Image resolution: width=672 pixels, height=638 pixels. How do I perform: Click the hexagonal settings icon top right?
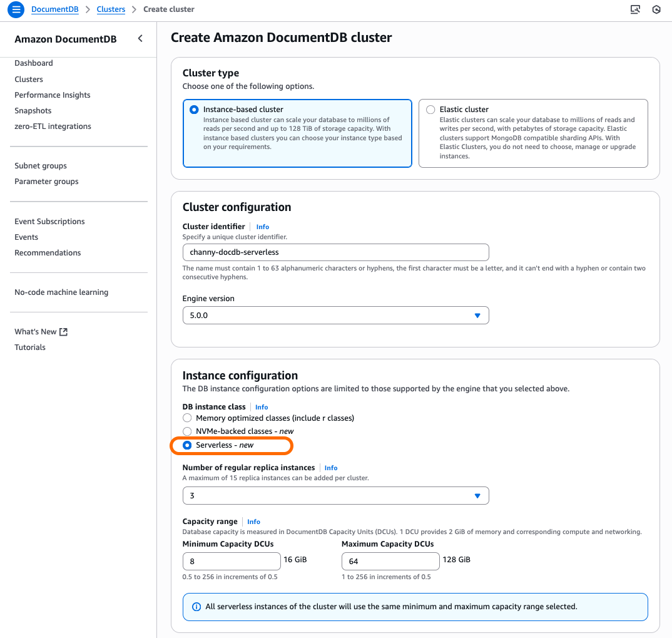[x=656, y=9]
